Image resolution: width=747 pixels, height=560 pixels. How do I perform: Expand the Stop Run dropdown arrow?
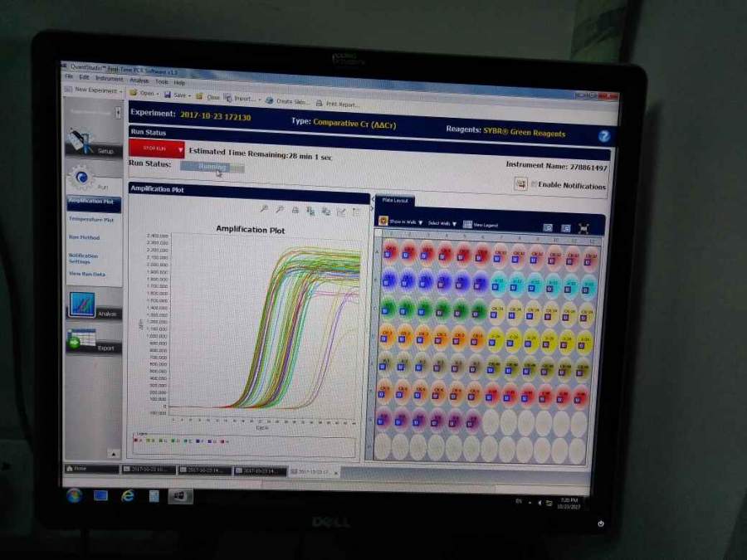click(180, 149)
